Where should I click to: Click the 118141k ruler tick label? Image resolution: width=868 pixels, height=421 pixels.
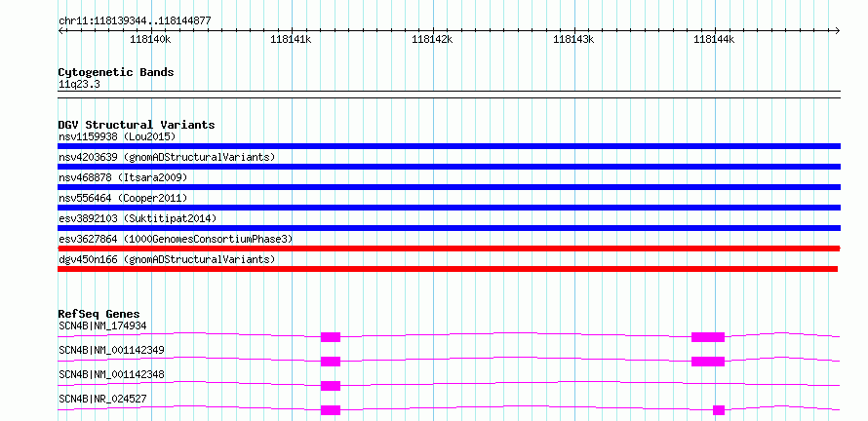click(x=292, y=39)
